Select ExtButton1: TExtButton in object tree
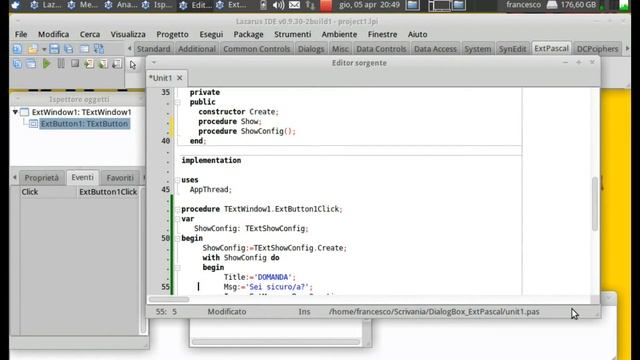Viewport: 640px width, 360px height. 84,124
